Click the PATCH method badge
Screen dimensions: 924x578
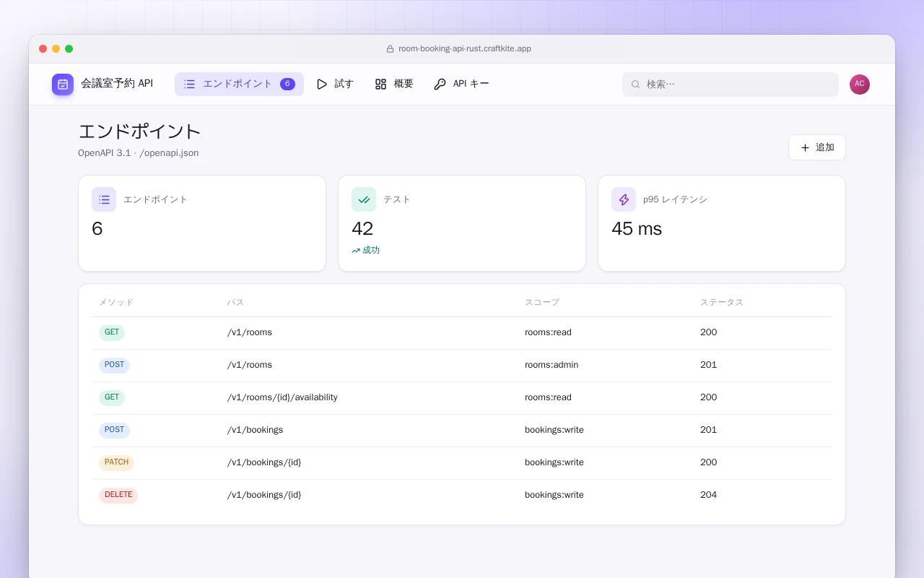coord(116,462)
